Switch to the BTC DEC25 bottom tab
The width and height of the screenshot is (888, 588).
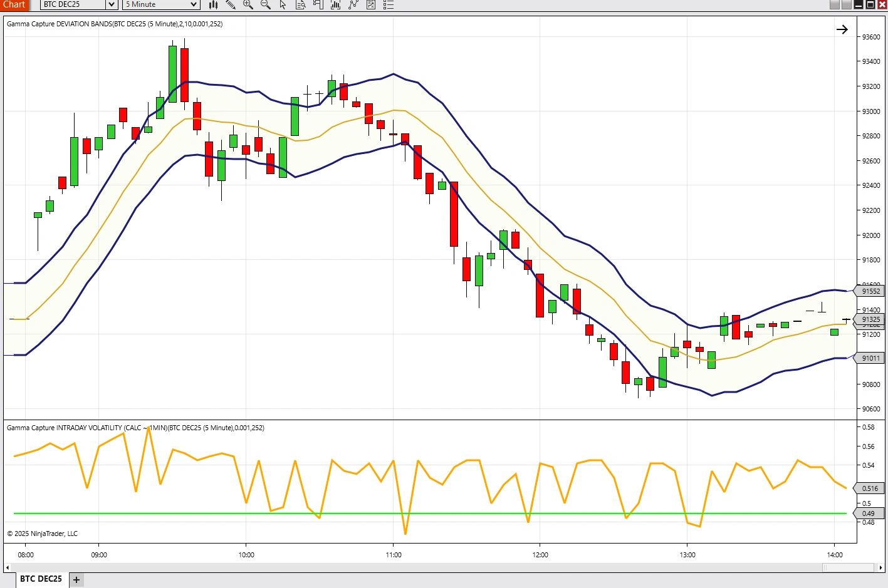40,579
